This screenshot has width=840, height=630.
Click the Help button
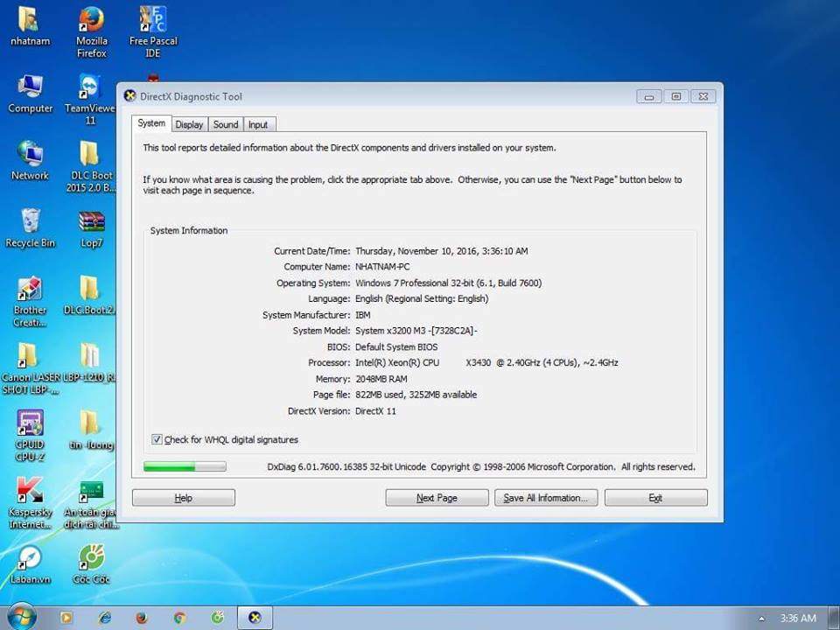(x=183, y=498)
